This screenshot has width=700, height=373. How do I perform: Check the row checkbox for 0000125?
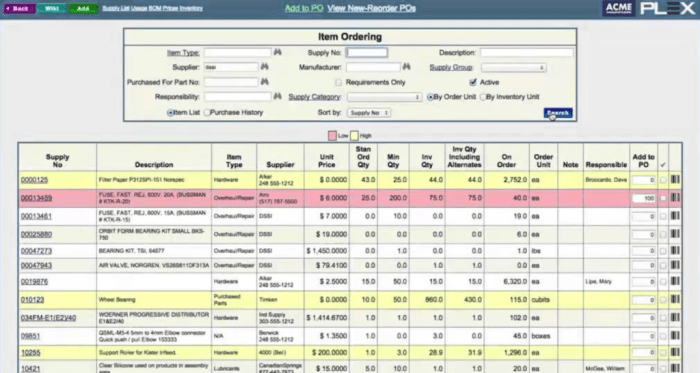(x=663, y=180)
